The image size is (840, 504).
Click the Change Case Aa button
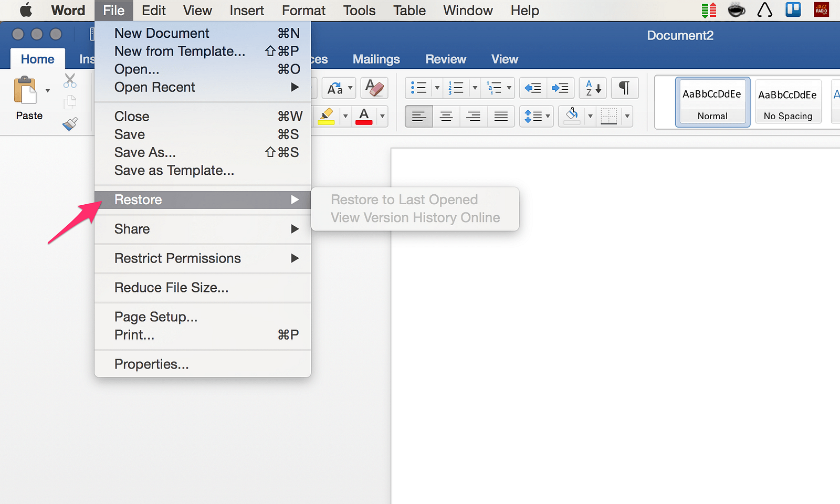(x=335, y=88)
